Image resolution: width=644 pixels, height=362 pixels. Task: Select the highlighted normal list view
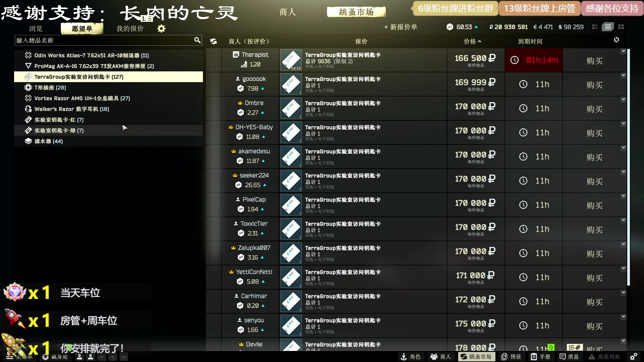pos(608,27)
